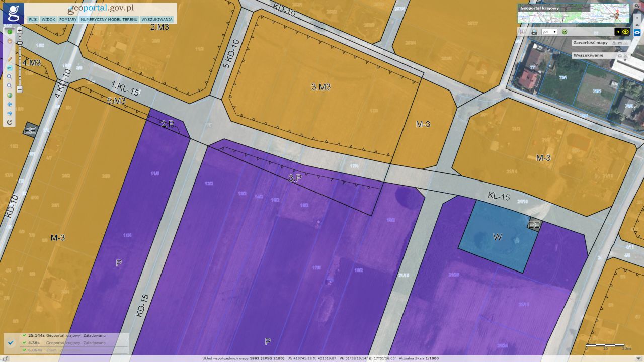Click the 3.M3 zone label on map

click(x=321, y=87)
